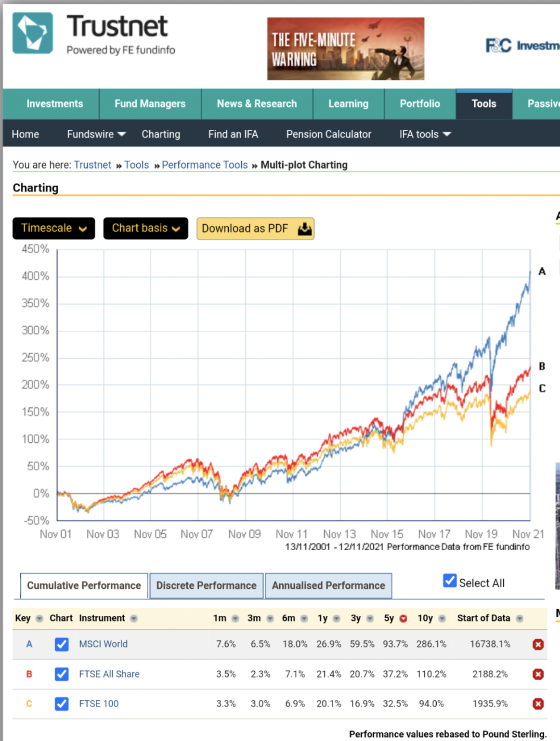Click the 286.1% 10y value
560x741 pixels.
point(431,644)
